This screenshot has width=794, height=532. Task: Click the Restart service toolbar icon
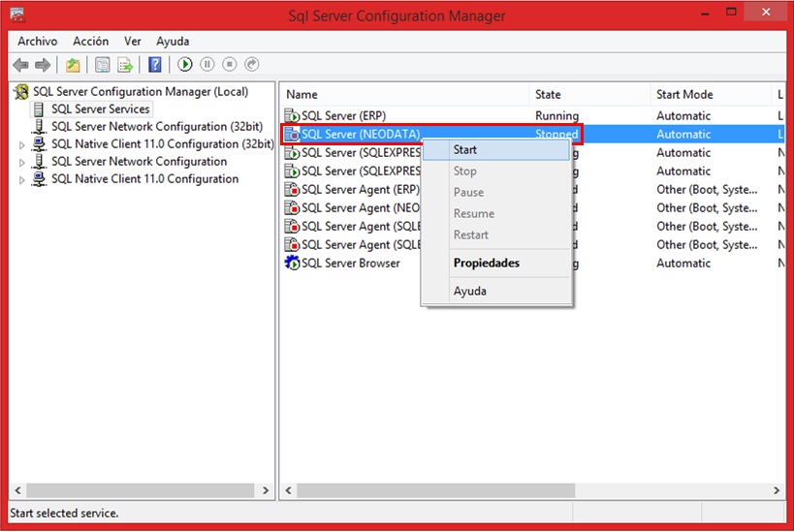pos(252,64)
